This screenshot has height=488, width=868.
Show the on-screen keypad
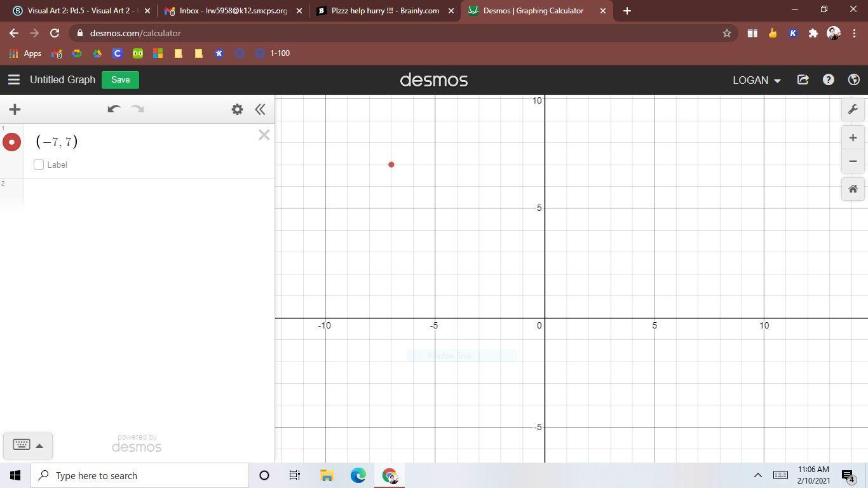(x=27, y=445)
